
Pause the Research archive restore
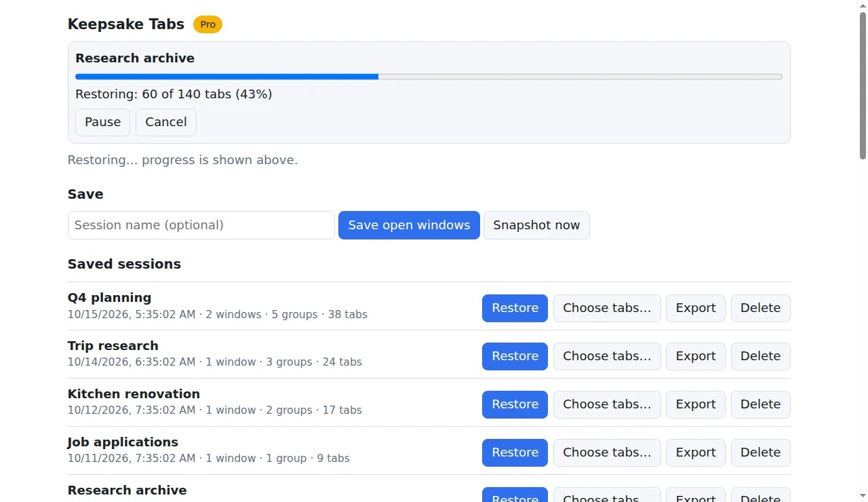pyautogui.click(x=102, y=122)
